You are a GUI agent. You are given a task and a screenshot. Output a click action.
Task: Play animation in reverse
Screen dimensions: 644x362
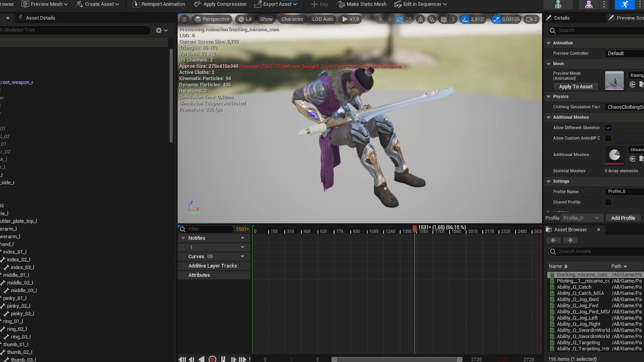pos(201,359)
